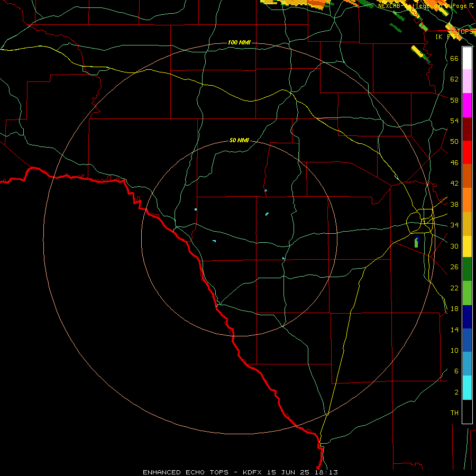The image size is (476, 476).
Task: Click the yellow highway loop around the city
Action: point(420,221)
